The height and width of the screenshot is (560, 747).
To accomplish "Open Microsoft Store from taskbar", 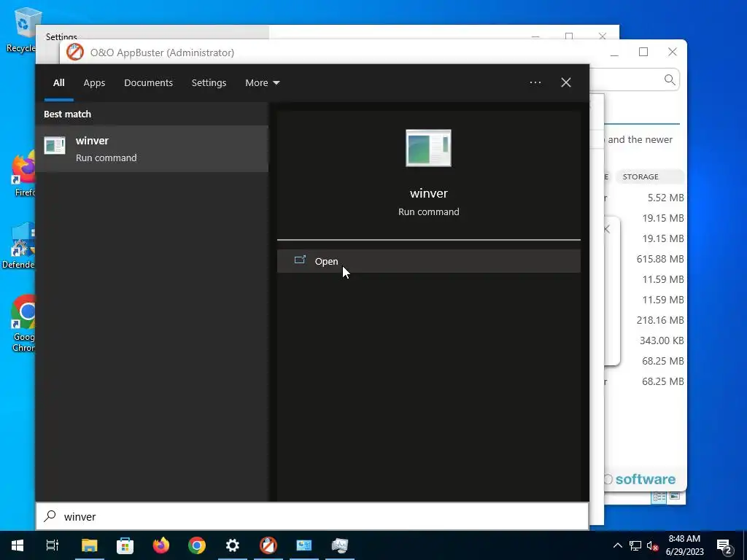I will pos(125,545).
